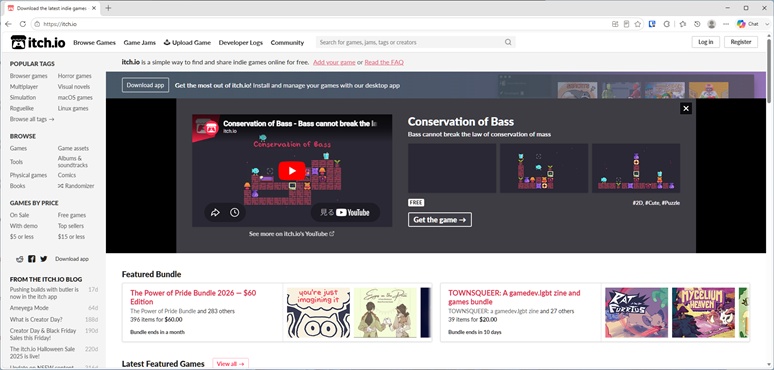Open the Game Jams menu
Viewport: 774px width, 370px height.
140,42
